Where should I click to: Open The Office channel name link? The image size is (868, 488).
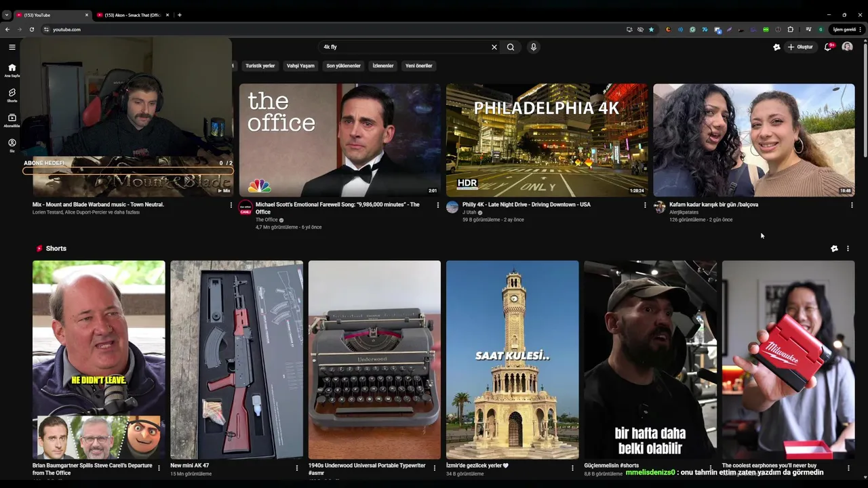267,220
